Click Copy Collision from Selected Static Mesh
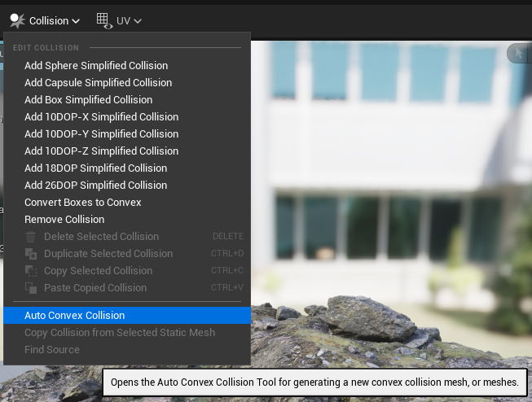This screenshot has width=532, height=402. click(x=127, y=333)
